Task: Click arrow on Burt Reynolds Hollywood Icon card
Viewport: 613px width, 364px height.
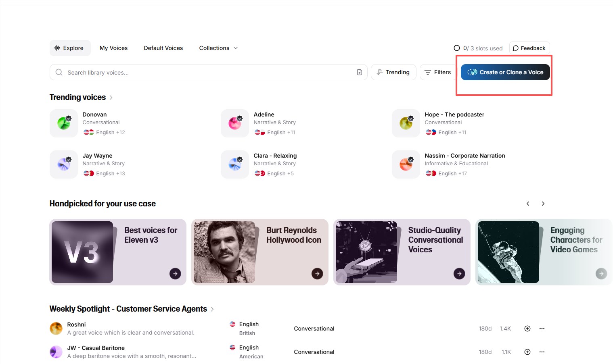Action: [317, 274]
